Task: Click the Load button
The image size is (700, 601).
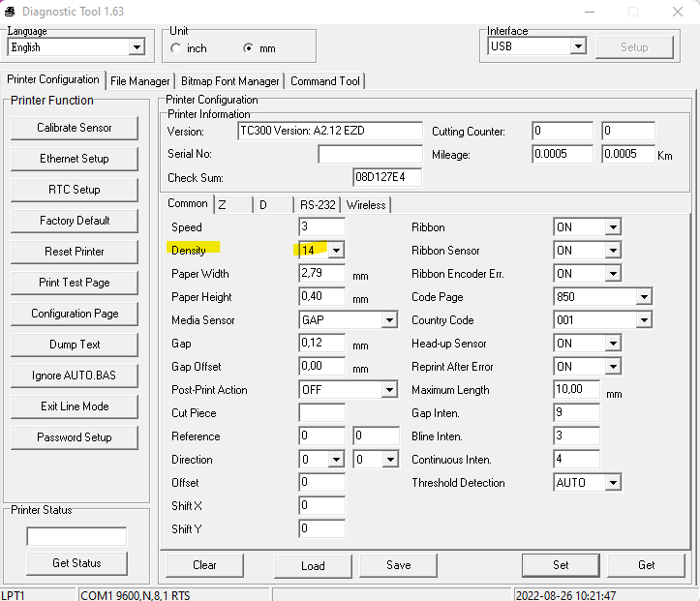Action: point(313,566)
